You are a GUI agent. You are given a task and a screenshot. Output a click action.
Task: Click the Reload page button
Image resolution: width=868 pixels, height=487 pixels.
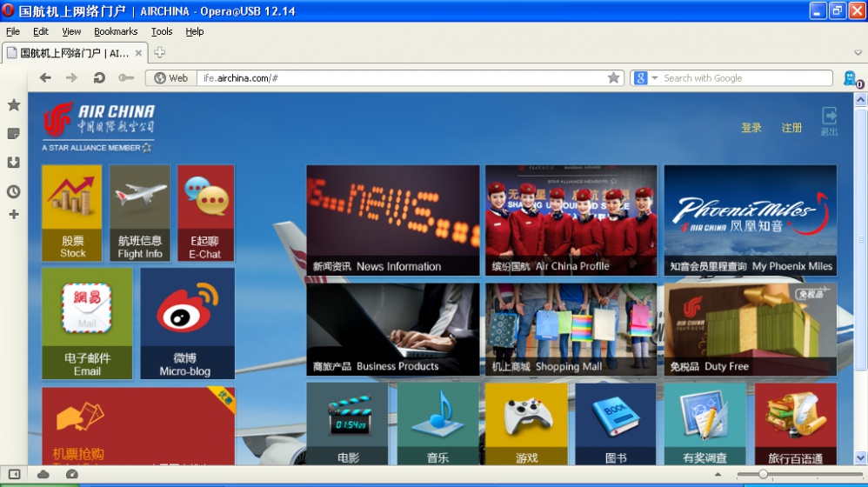pos(99,78)
